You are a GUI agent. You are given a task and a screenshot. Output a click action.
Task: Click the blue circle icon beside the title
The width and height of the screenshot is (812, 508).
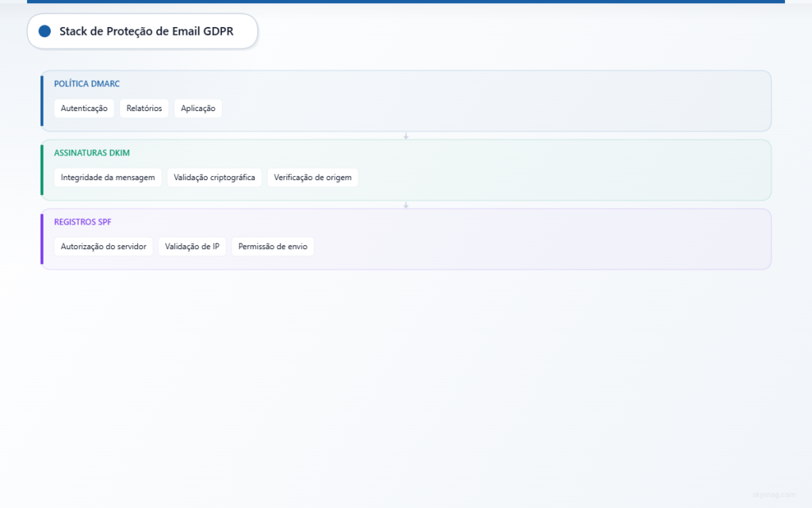[45, 32]
